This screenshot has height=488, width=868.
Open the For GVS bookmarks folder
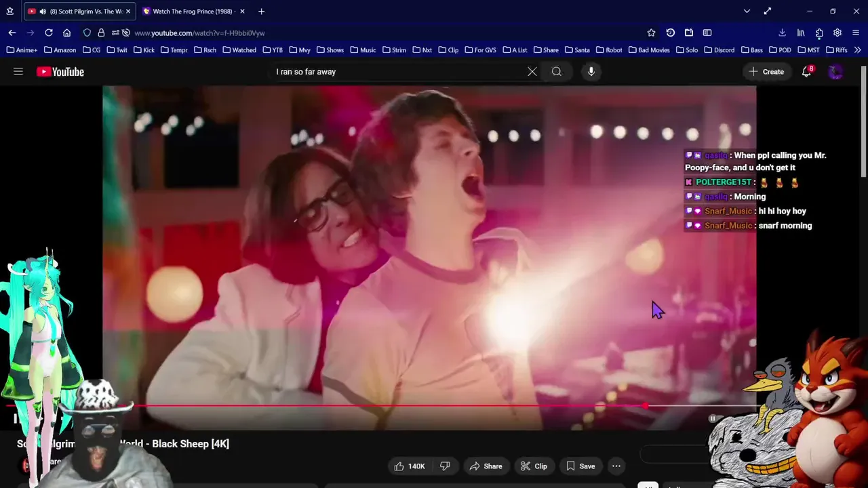coord(479,50)
